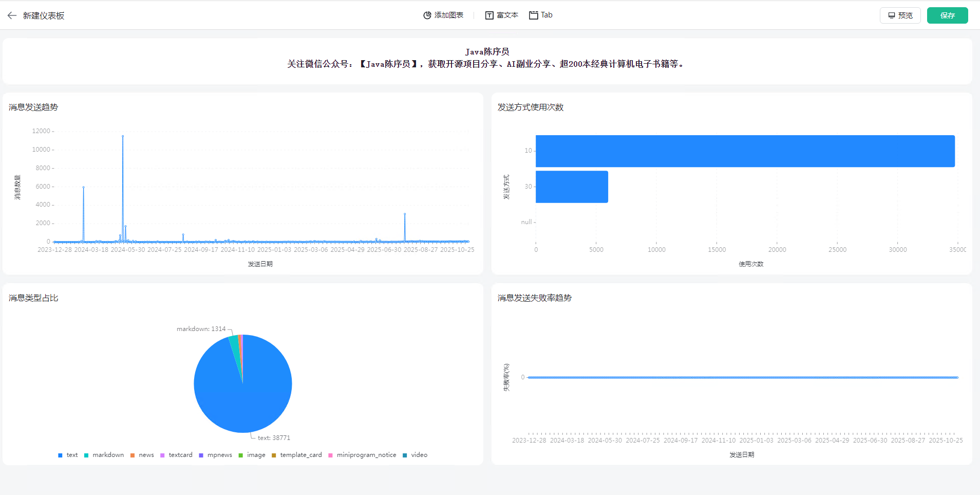The width and height of the screenshot is (980, 495).
Task: Click the video legend color square
Action: click(x=405, y=455)
